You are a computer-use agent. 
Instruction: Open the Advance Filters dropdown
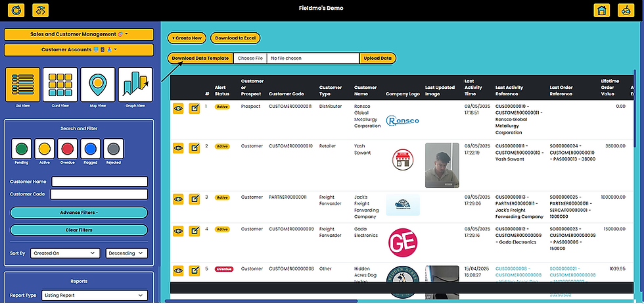click(79, 213)
